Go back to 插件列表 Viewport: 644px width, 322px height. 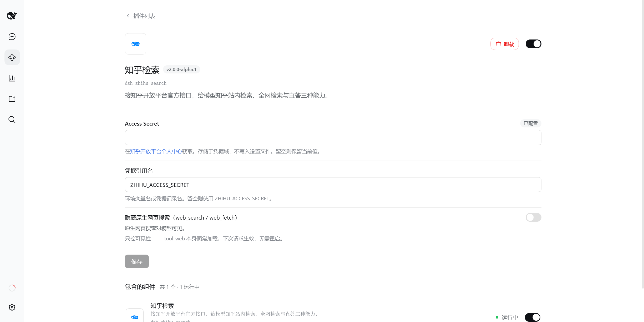coord(144,16)
